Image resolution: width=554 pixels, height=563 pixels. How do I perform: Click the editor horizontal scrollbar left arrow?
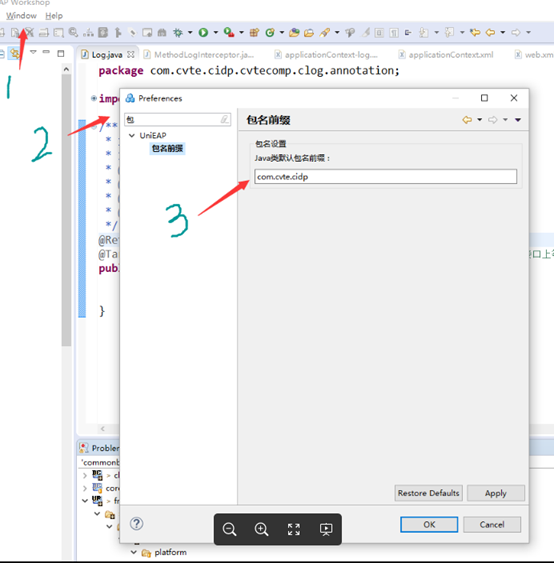pyautogui.click(x=103, y=428)
